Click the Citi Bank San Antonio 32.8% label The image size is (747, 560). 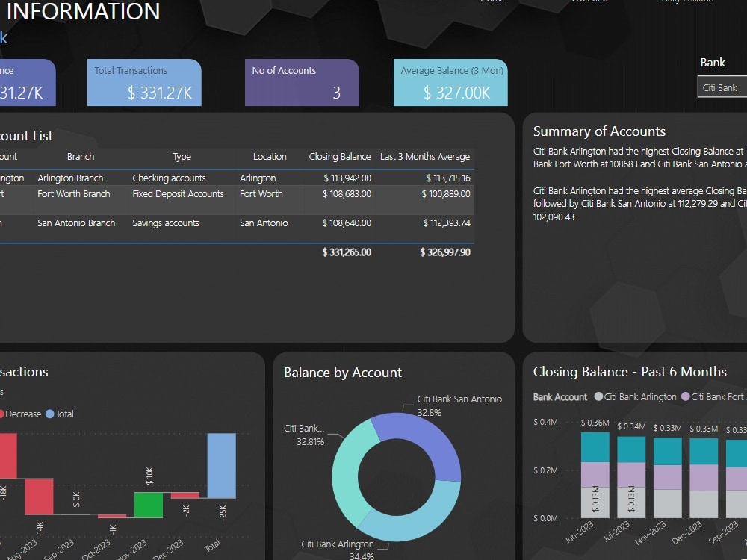[x=459, y=405]
